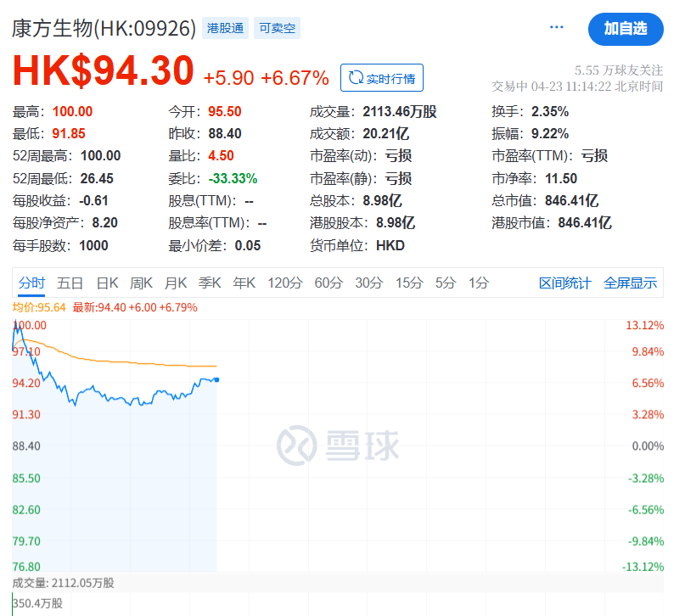
Task: Click the latest price dot on chart
Action: point(216,380)
